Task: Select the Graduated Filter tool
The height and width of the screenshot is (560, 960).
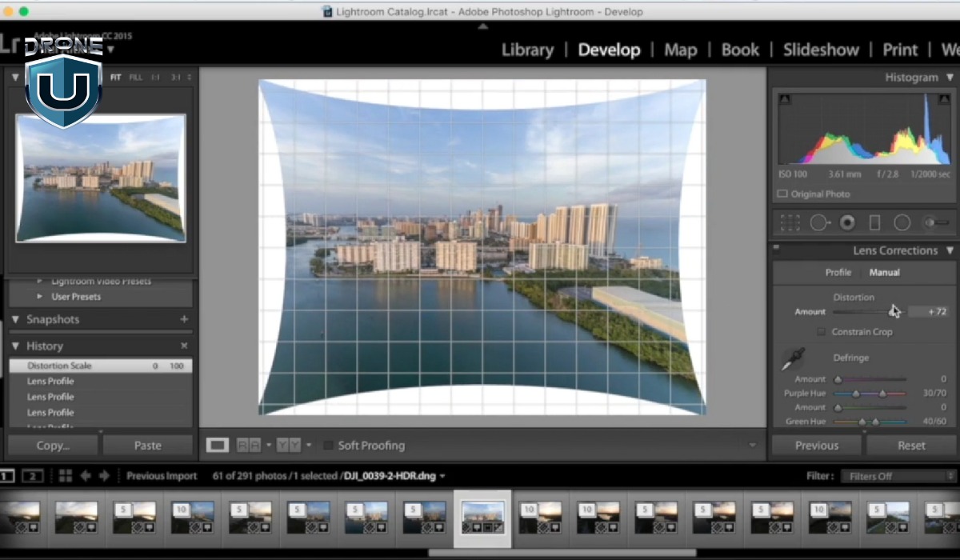Action: point(874,223)
